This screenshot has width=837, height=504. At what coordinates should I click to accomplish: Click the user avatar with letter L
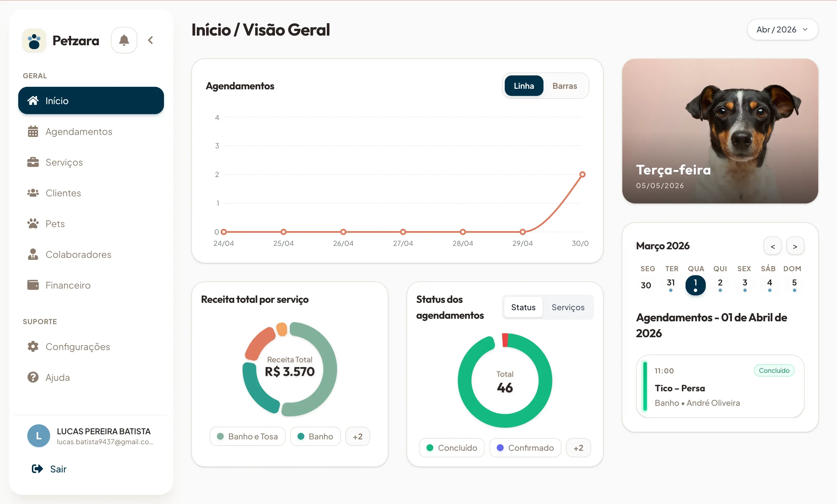[39, 436]
